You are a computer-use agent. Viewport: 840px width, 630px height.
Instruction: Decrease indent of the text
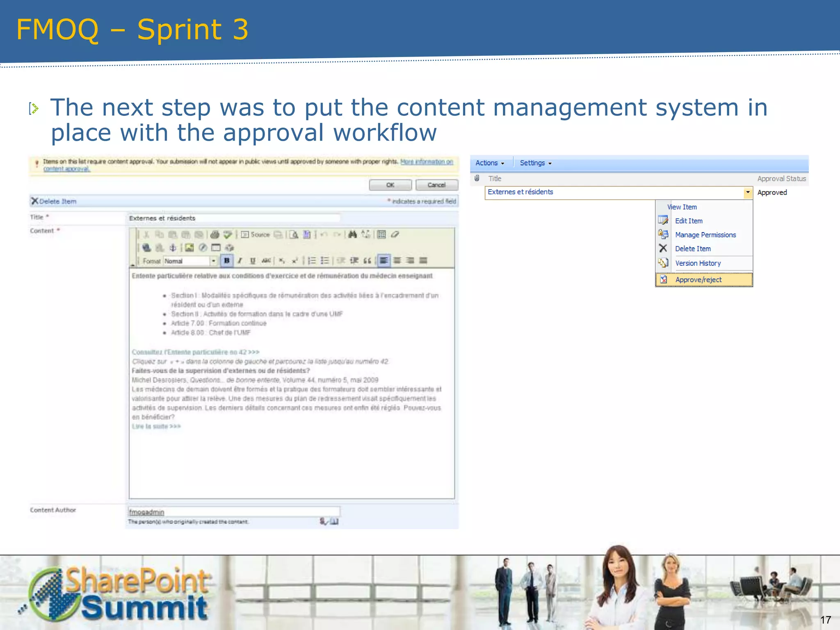click(341, 260)
